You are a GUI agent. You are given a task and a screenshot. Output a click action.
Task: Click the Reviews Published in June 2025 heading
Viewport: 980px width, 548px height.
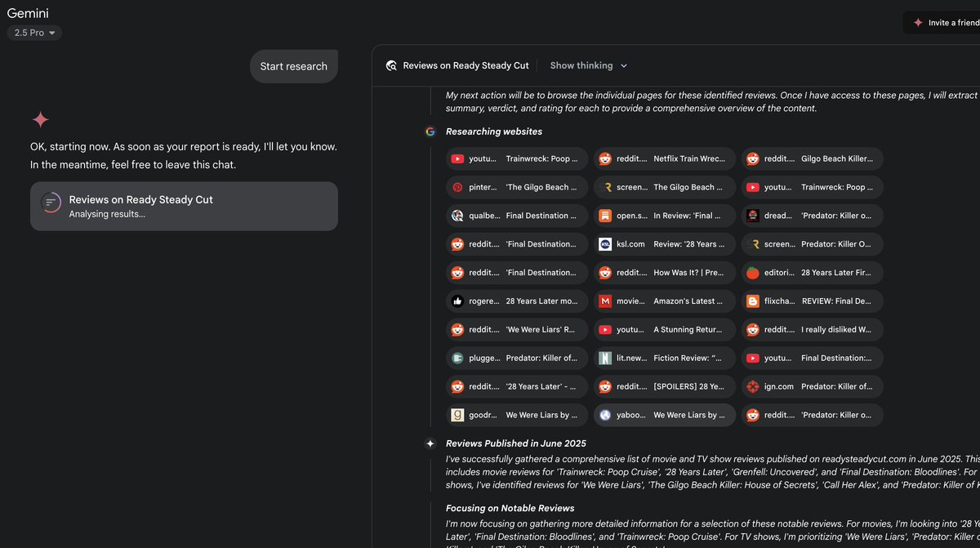[x=516, y=443]
